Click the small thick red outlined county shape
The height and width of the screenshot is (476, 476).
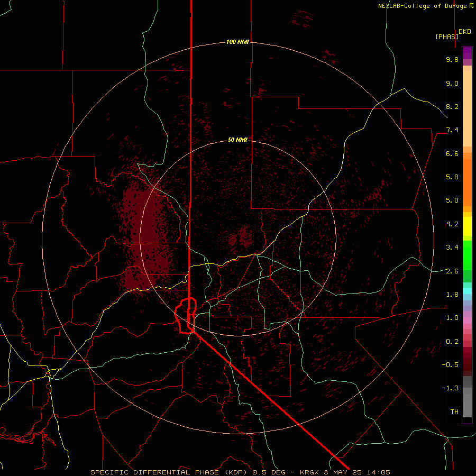pyautogui.click(x=186, y=316)
